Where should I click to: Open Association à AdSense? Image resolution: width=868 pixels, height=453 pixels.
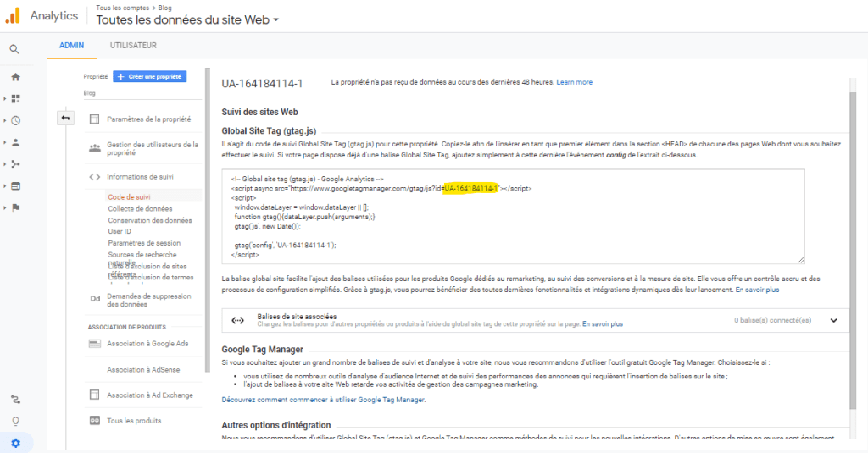pyautogui.click(x=143, y=369)
